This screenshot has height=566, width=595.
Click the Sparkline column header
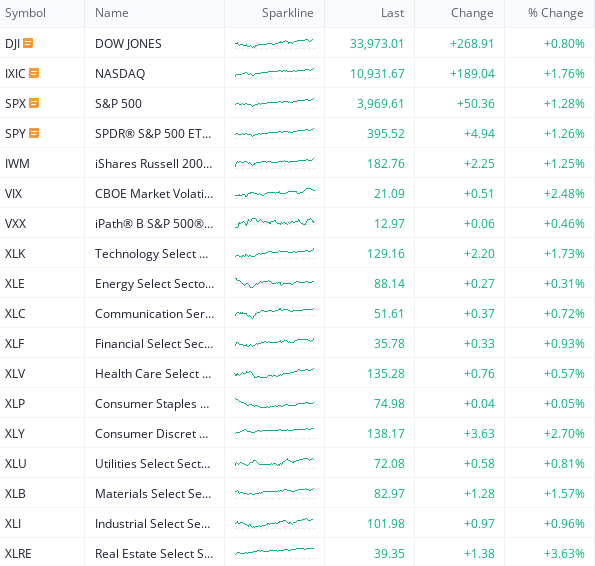click(x=288, y=13)
